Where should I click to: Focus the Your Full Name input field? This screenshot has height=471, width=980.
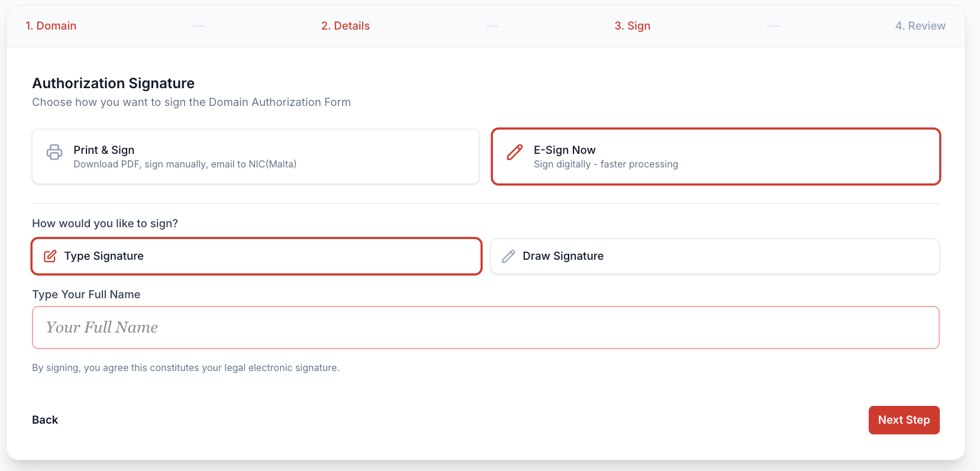click(x=485, y=328)
